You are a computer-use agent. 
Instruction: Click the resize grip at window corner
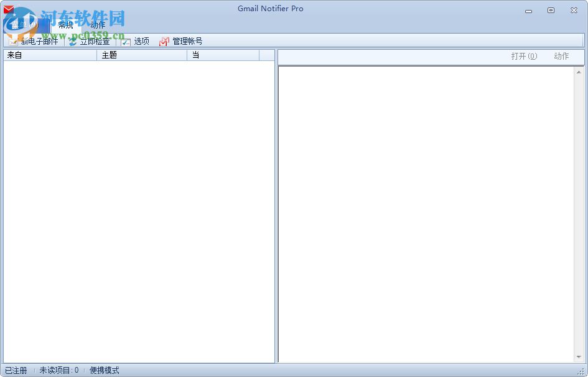click(582, 373)
